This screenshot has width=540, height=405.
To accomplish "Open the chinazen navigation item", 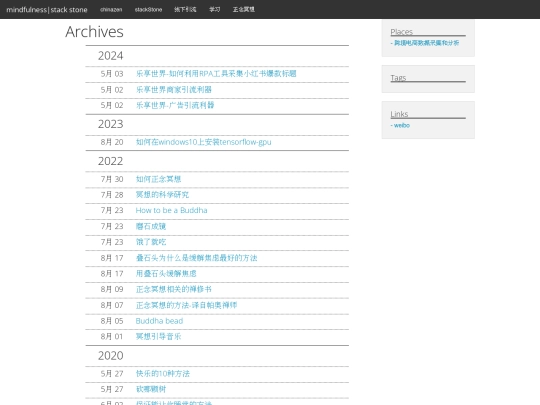I will (x=111, y=10).
